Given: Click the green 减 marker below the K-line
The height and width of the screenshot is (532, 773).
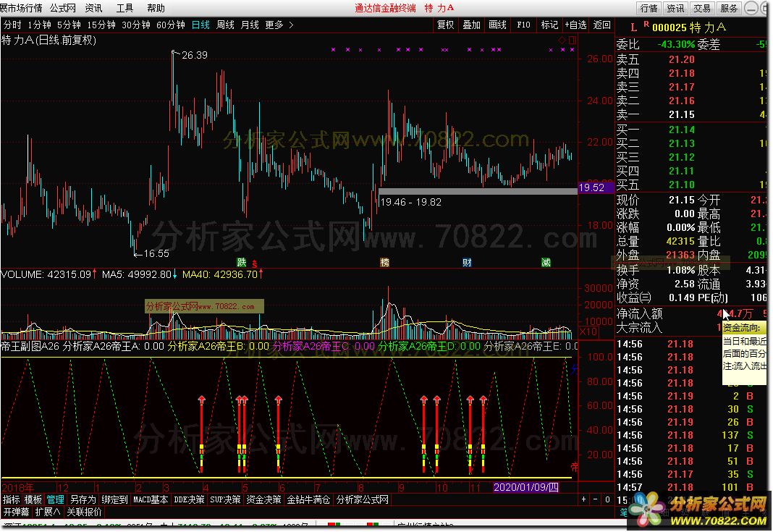Looking at the screenshot, I should pos(546,262).
